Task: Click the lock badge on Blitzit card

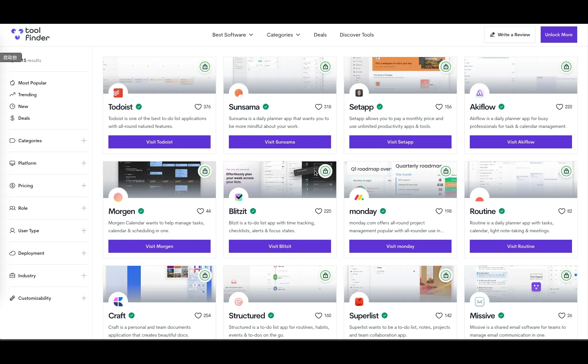Action: 326,171
